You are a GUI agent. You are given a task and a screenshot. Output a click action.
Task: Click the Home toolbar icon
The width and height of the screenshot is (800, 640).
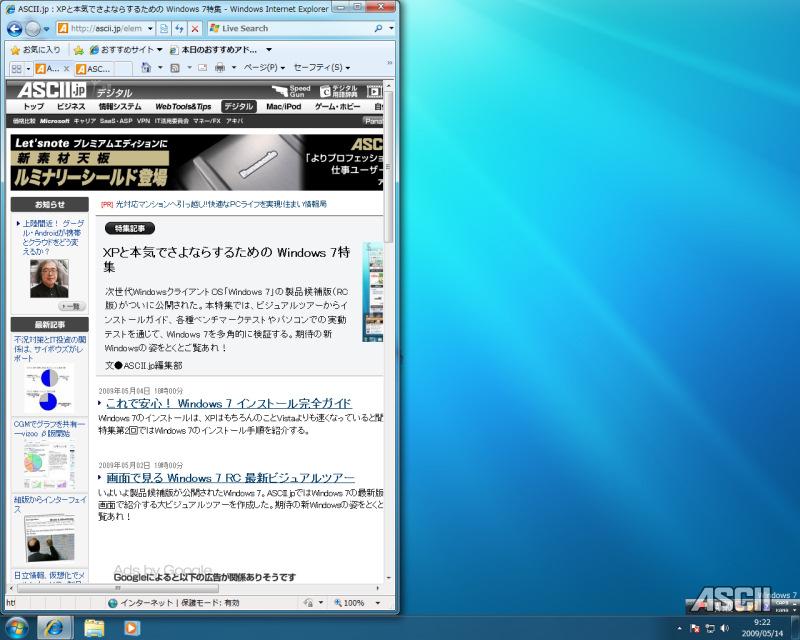coord(147,68)
